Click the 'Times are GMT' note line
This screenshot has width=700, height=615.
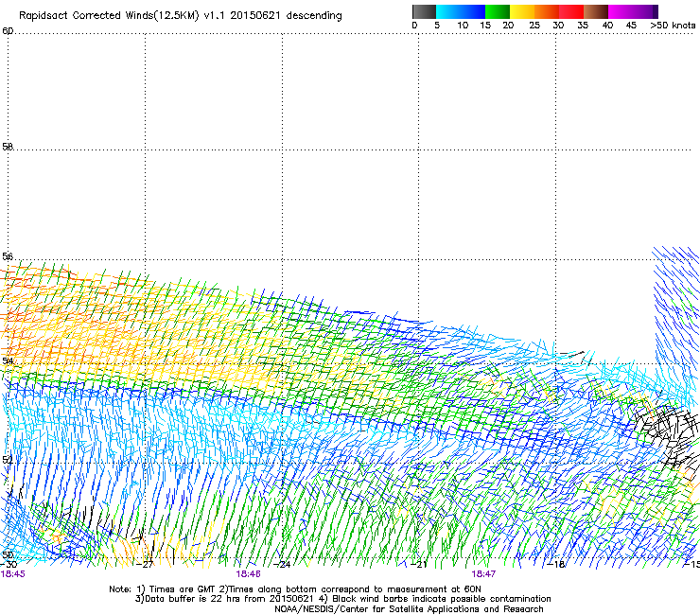click(x=295, y=589)
